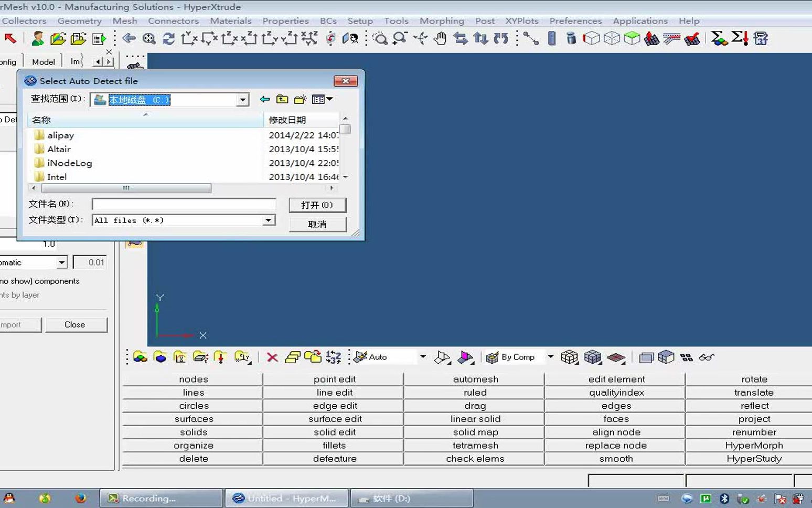812x508 pixels.
Task: Select the iNodeLog folder
Action: pyautogui.click(x=69, y=163)
